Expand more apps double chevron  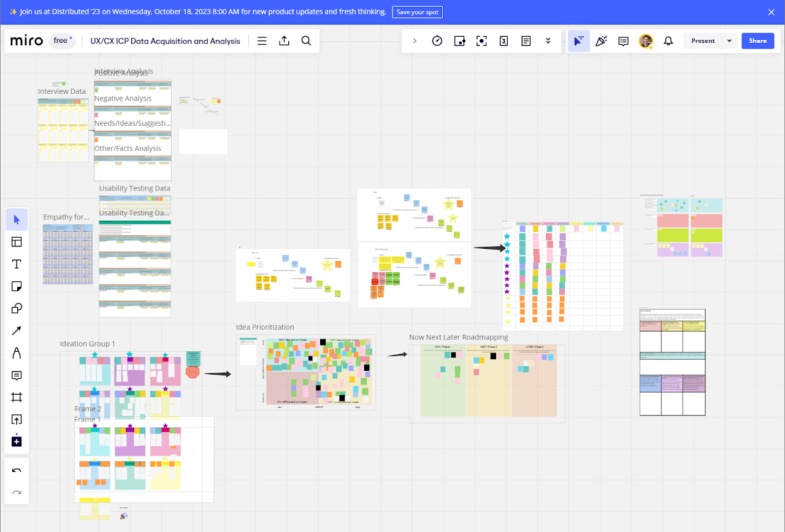[548, 41]
